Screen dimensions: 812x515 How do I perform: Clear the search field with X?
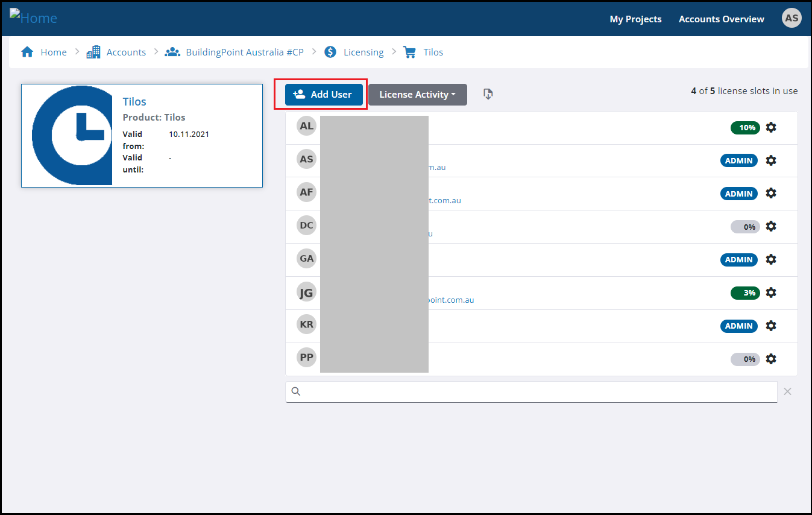(x=787, y=391)
